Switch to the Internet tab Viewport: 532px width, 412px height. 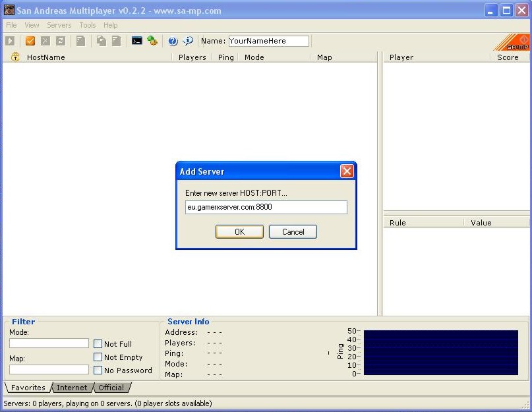pos(72,388)
